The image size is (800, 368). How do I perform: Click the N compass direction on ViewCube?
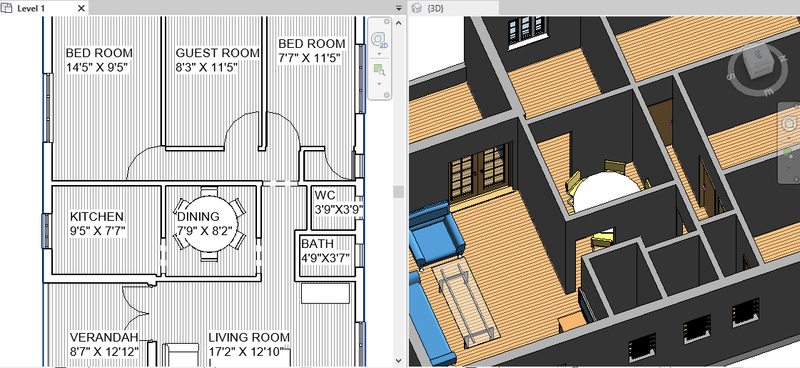click(x=782, y=58)
